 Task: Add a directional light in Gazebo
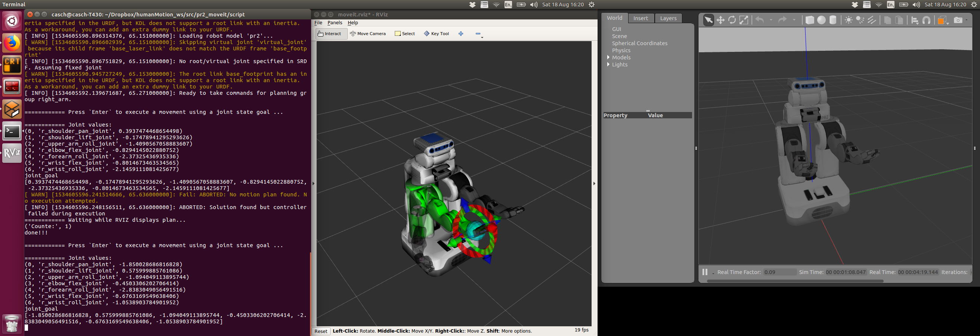872,20
